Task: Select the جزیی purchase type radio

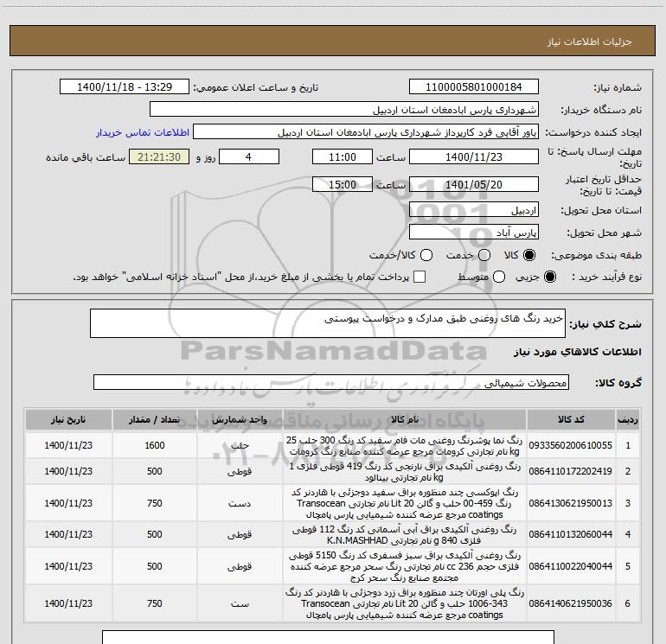Action: 549,277
